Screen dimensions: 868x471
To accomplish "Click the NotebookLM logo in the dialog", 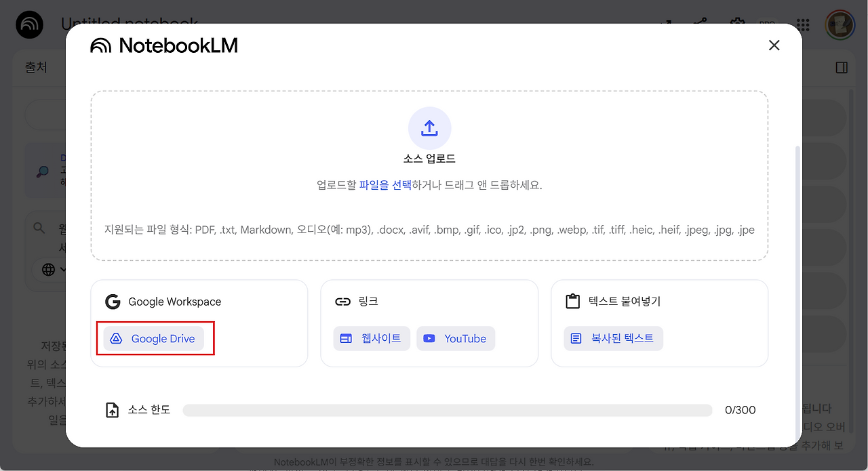I will click(x=164, y=45).
